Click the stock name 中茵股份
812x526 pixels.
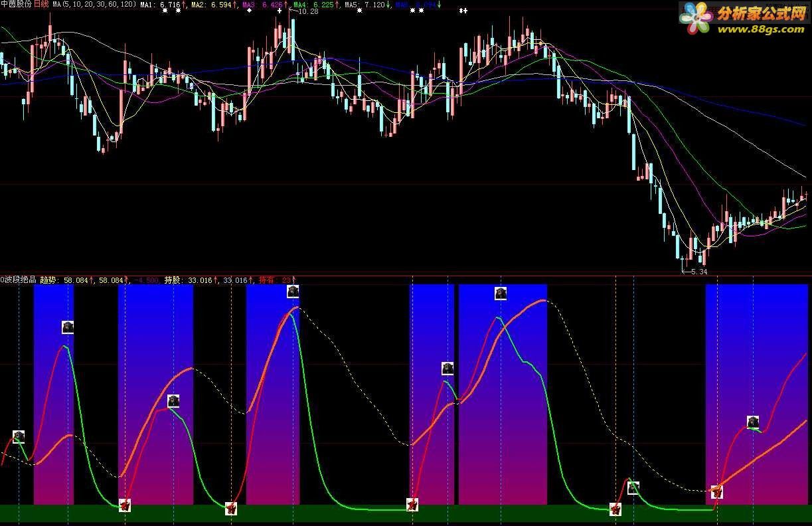16,4
